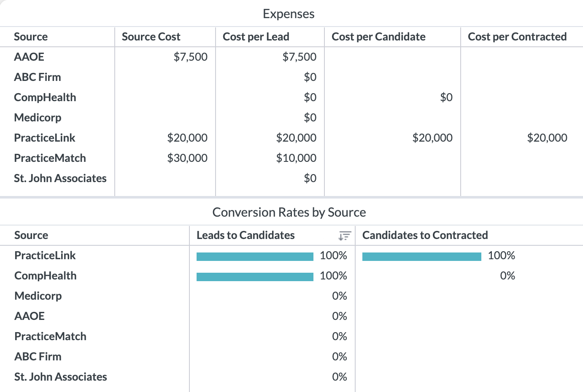The width and height of the screenshot is (583, 392).
Task: Click Medicorp Leads to Candidates 0% value
Action: [x=340, y=296]
